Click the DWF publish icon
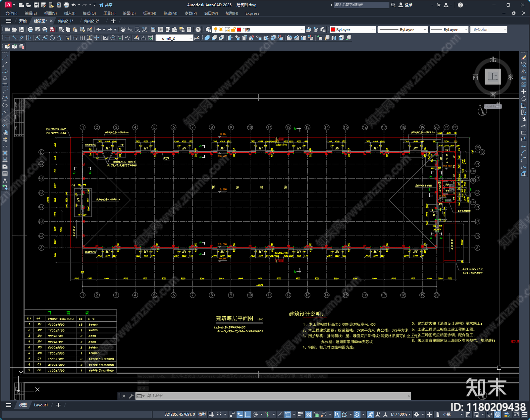 pyautogui.click(x=52, y=29)
